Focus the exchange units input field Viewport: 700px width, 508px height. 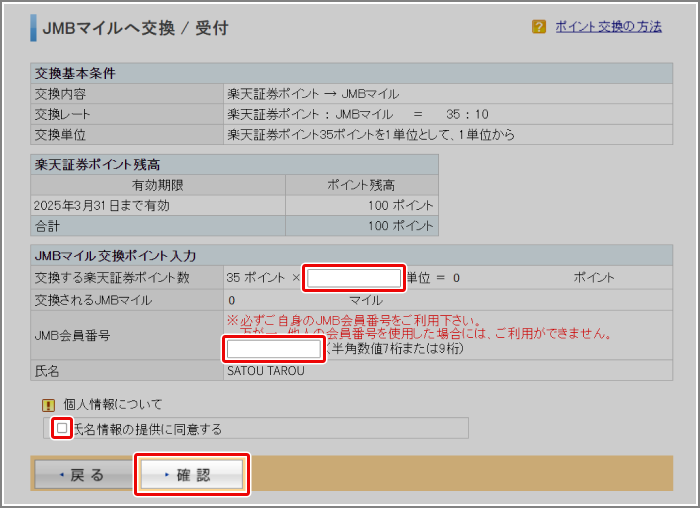(354, 278)
